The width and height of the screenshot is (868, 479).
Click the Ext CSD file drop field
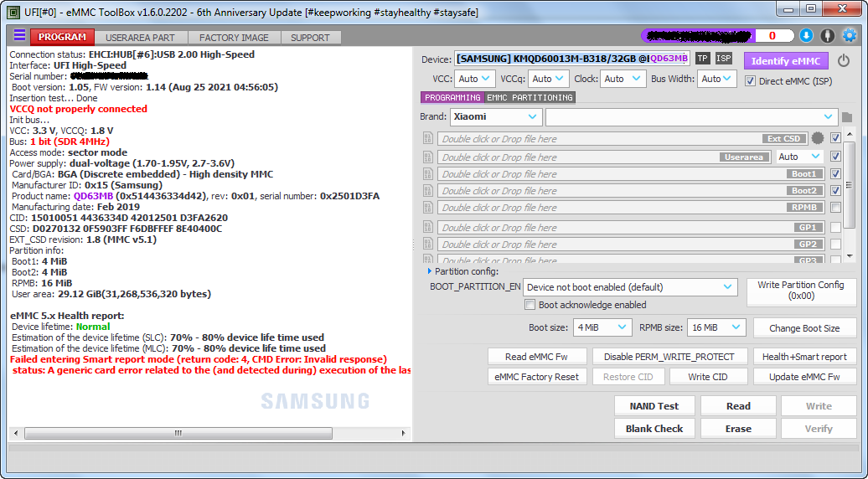coord(621,138)
